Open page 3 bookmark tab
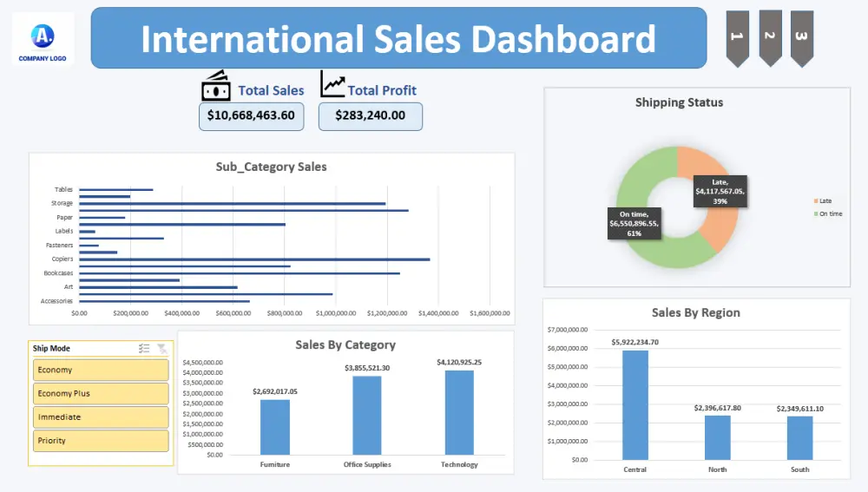 [802, 38]
